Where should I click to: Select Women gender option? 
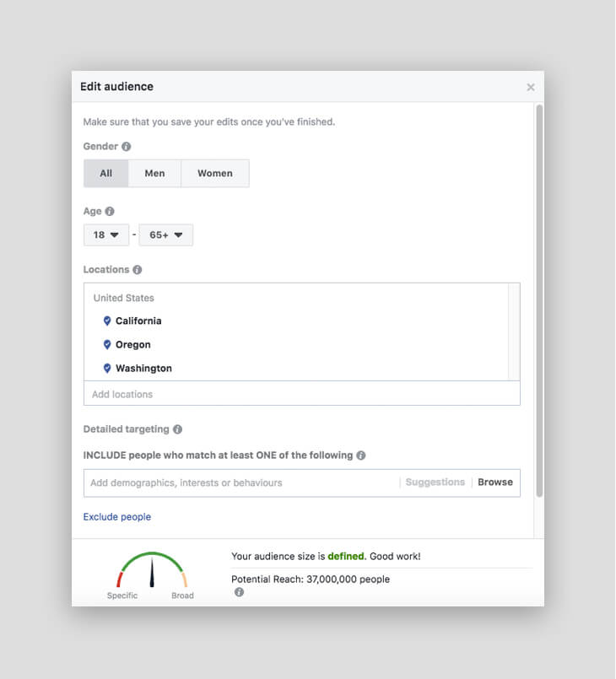[215, 173]
